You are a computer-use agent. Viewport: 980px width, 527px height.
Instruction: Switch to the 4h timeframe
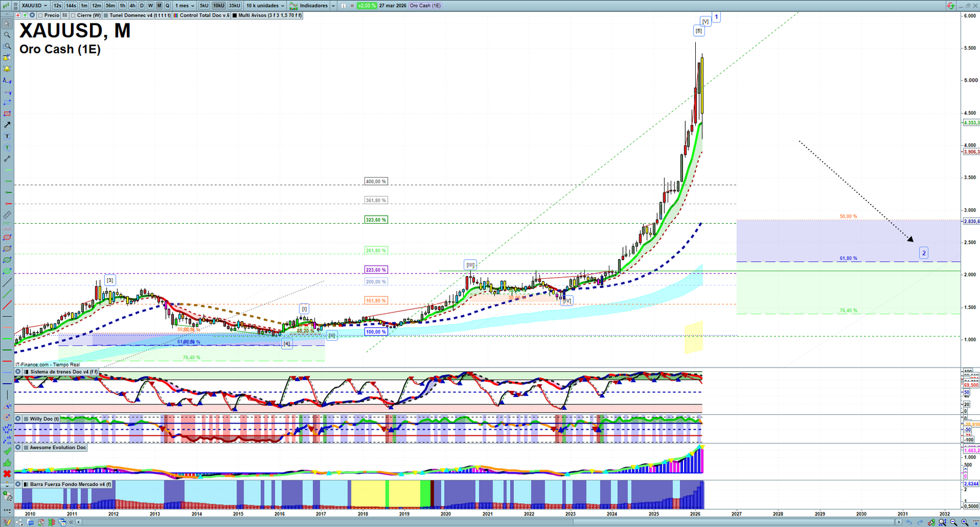tap(132, 6)
